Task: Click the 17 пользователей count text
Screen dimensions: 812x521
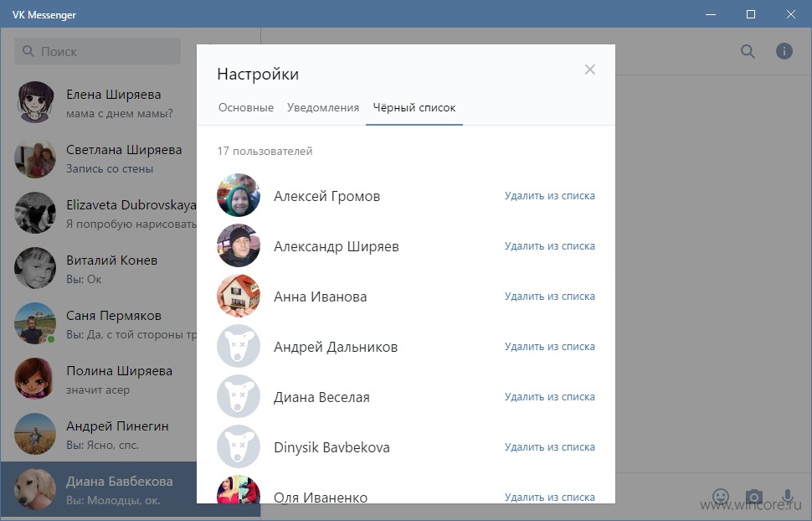Action: tap(265, 152)
